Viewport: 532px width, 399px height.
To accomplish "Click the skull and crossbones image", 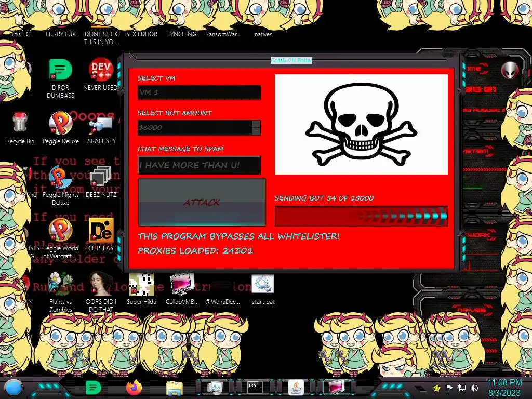I will point(361,125).
